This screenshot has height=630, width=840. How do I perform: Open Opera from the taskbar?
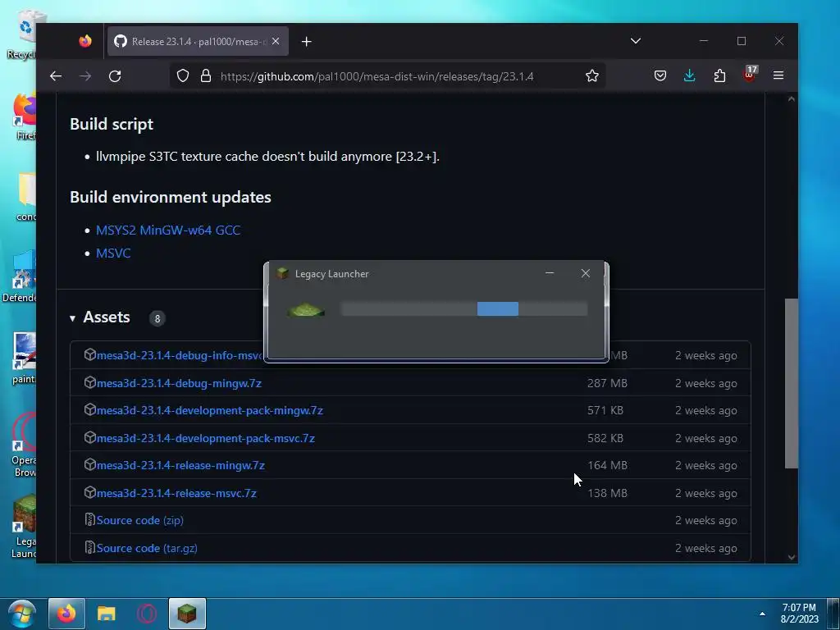tap(146, 614)
